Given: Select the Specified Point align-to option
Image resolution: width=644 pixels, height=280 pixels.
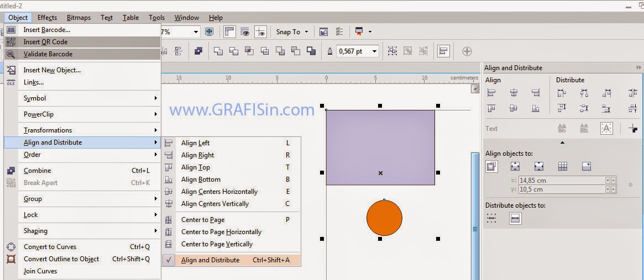Looking at the screenshot, I should click(587, 166).
